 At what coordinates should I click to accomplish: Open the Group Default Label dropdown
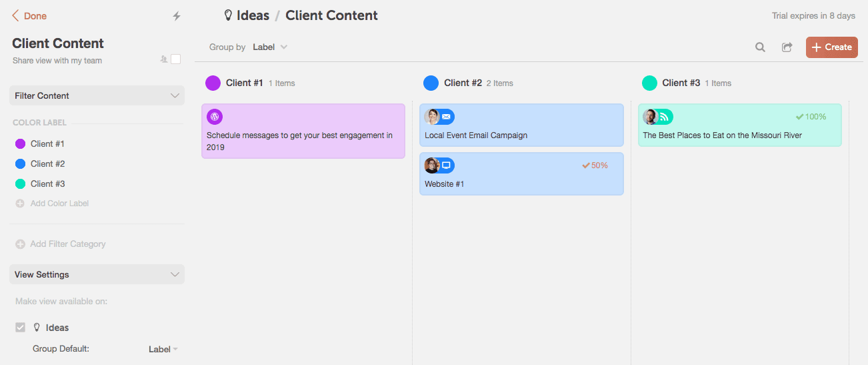pos(163,349)
